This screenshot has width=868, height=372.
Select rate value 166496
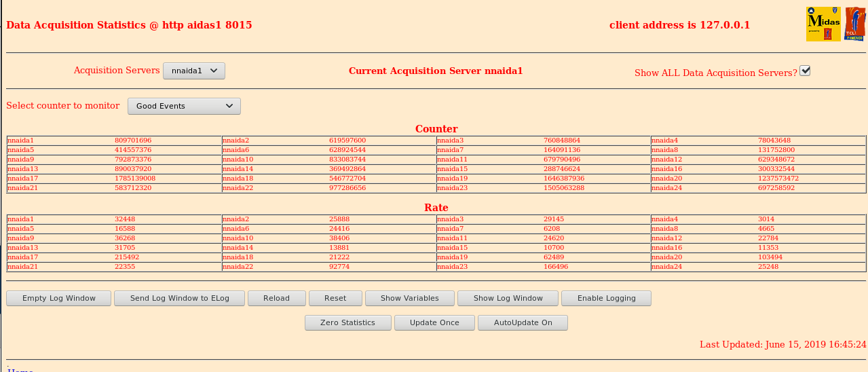click(556, 267)
